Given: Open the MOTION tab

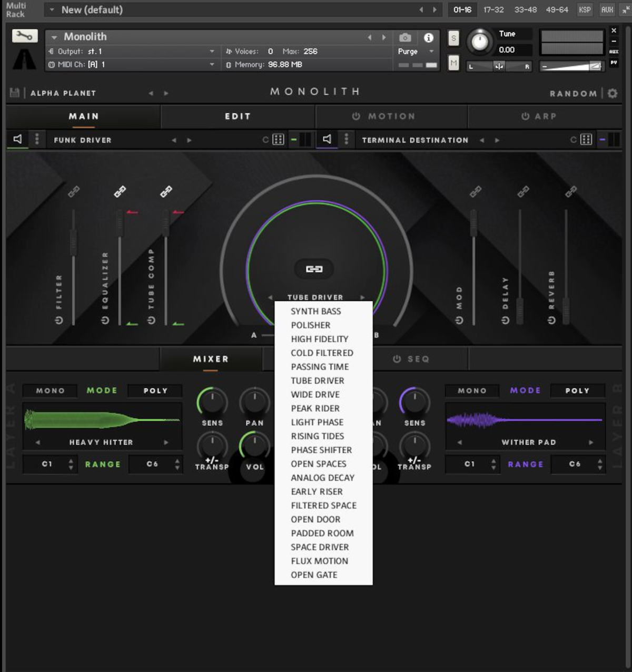Looking at the screenshot, I should [x=391, y=116].
